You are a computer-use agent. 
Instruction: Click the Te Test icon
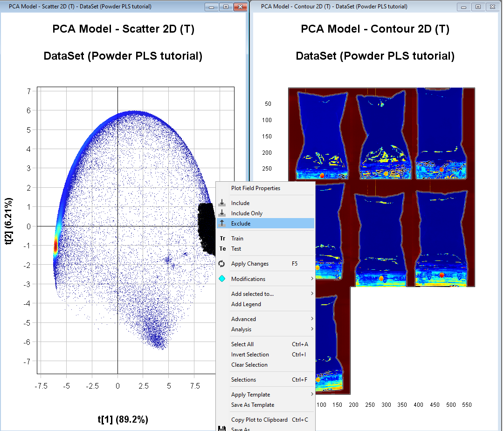[x=222, y=249]
